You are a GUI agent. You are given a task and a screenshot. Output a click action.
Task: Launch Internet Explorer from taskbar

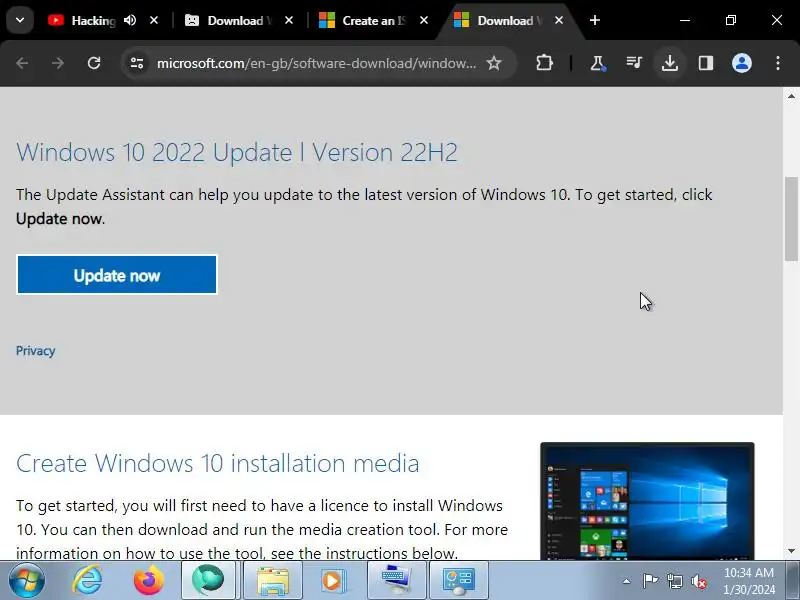click(87, 581)
